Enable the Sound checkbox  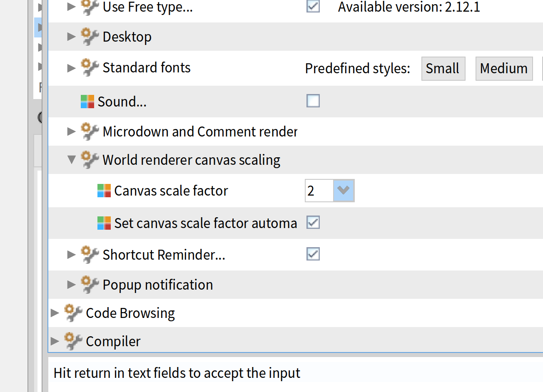(x=313, y=101)
